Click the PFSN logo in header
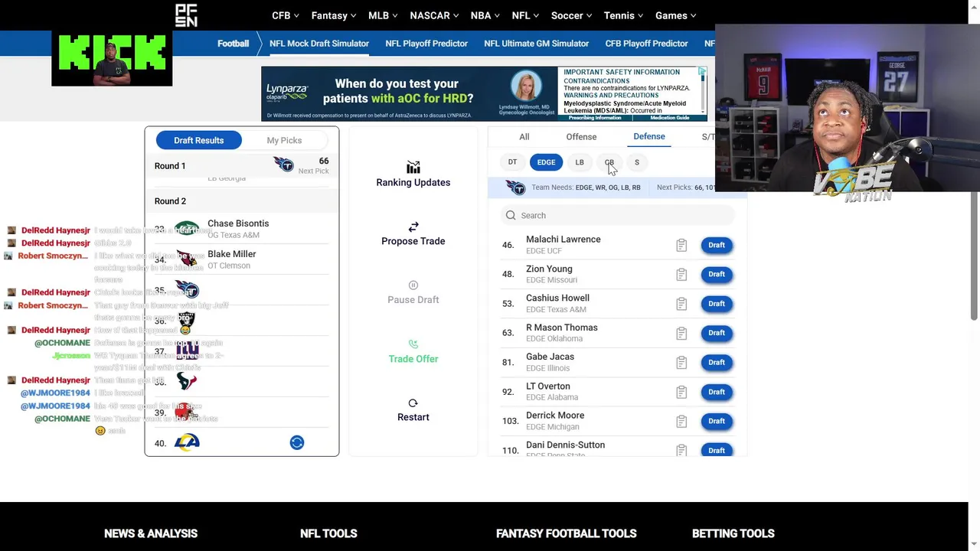This screenshot has width=980, height=551. [x=186, y=15]
